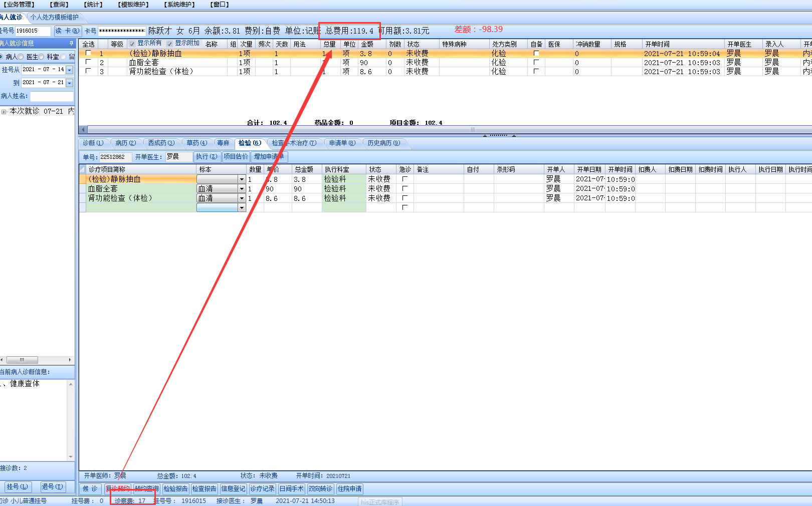
Task: Click the 住院申请 button
Action: 350,489
